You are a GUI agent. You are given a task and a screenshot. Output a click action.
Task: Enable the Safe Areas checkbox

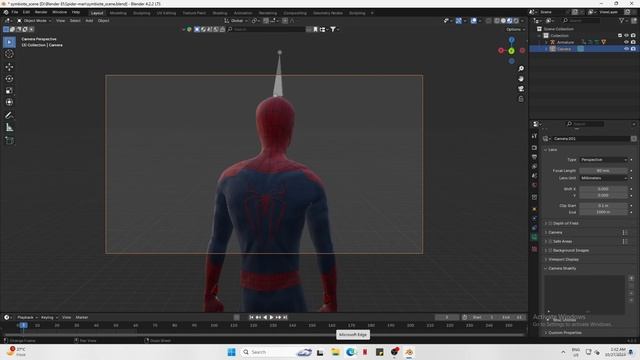tap(550, 241)
